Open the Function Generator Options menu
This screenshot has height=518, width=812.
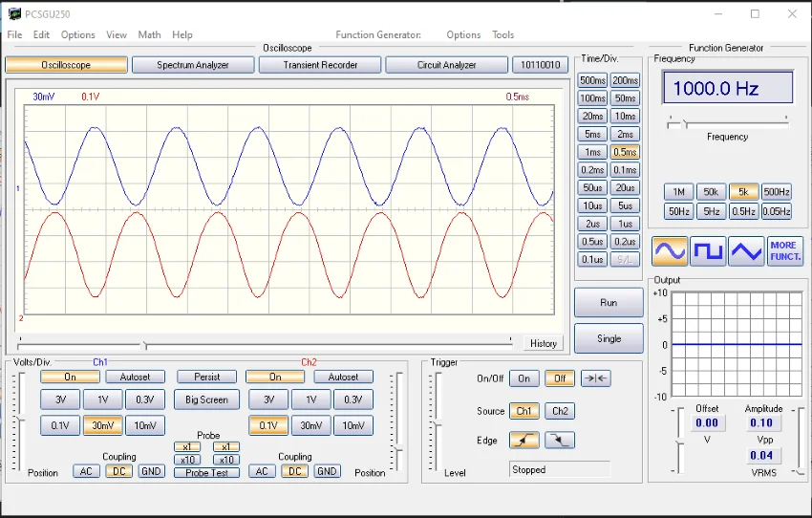(x=463, y=35)
